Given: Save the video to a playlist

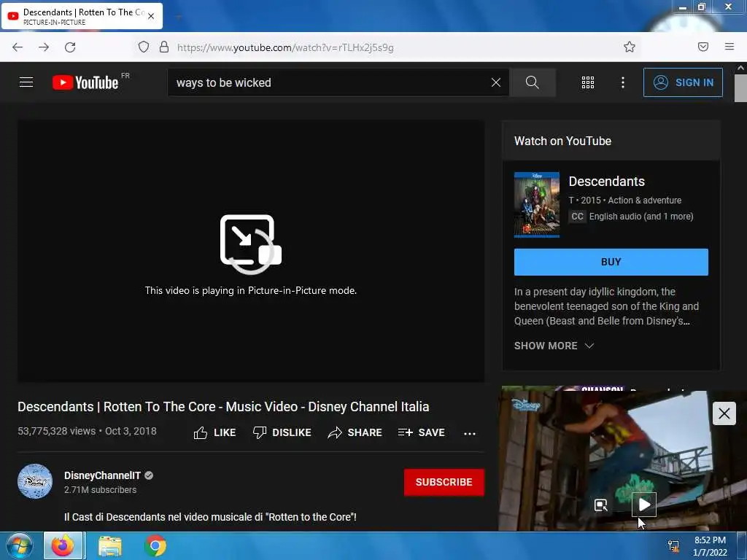Looking at the screenshot, I should pos(422,432).
